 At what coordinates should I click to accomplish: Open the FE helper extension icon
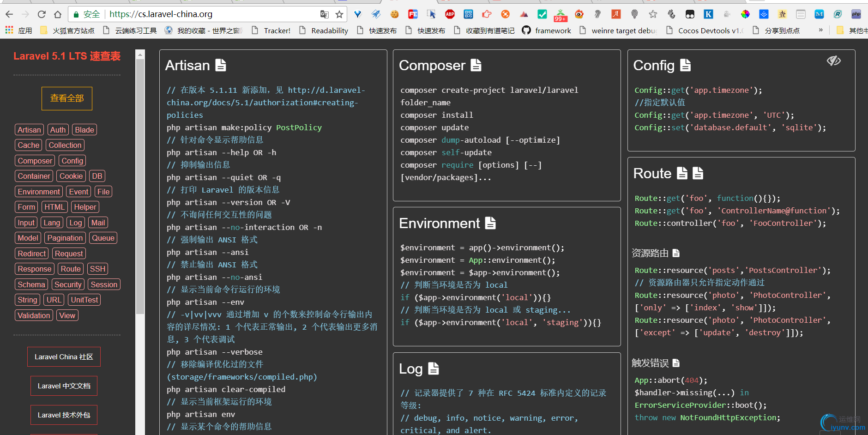[x=413, y=14]
